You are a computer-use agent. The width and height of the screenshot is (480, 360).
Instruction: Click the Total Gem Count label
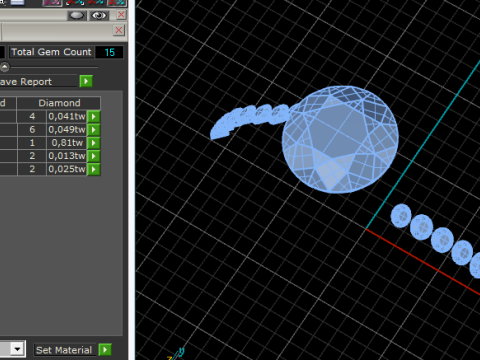click(x=51, y=52)
